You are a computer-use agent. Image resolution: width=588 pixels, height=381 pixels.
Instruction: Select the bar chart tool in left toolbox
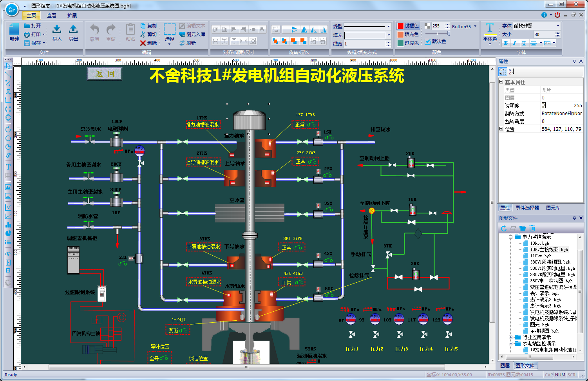click(x=8, y=225)
